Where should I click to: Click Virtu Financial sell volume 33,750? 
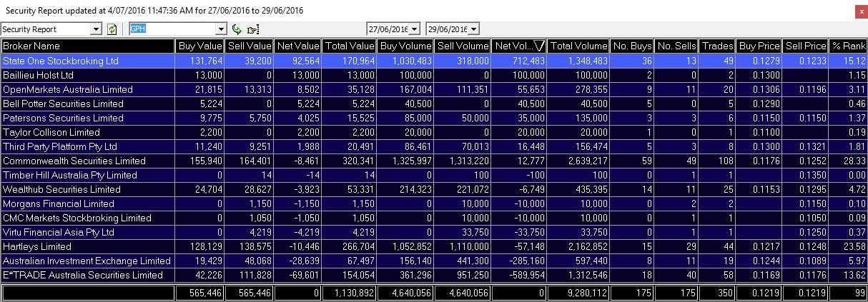point(474,233)
